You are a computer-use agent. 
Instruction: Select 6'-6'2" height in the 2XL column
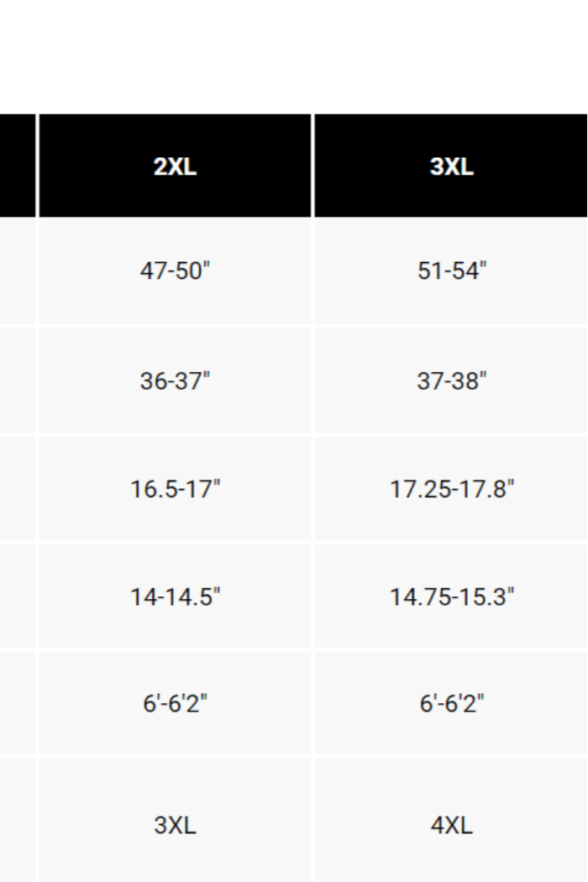click(x=175, y=703)
